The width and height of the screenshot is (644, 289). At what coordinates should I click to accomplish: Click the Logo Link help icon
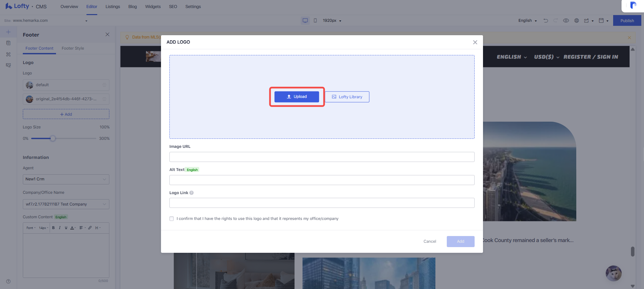192,193
